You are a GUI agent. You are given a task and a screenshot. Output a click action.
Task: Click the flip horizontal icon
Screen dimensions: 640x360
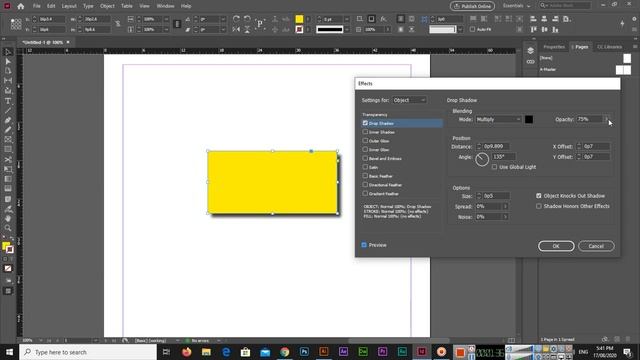coord(236,29)
